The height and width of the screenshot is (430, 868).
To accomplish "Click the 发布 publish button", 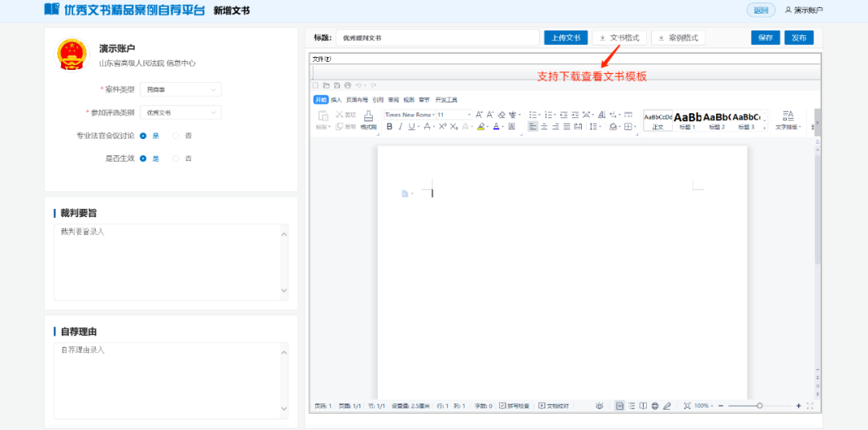I will [799, 38].
